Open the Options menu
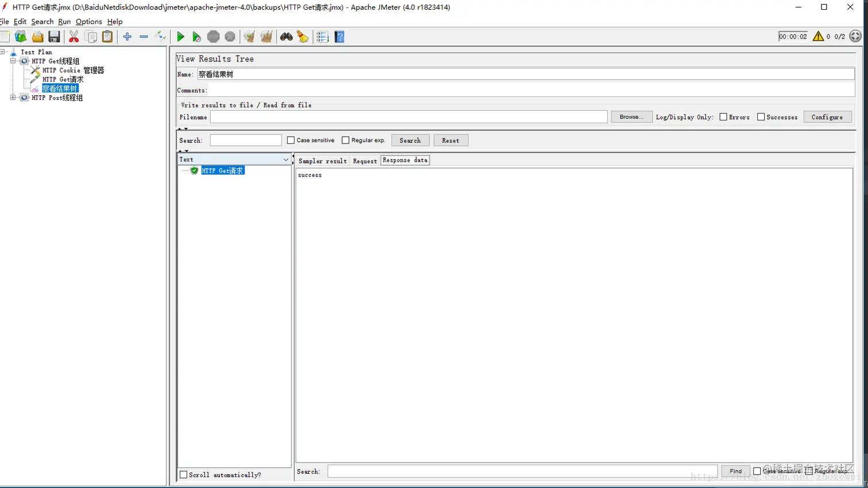 click(89, 21)
